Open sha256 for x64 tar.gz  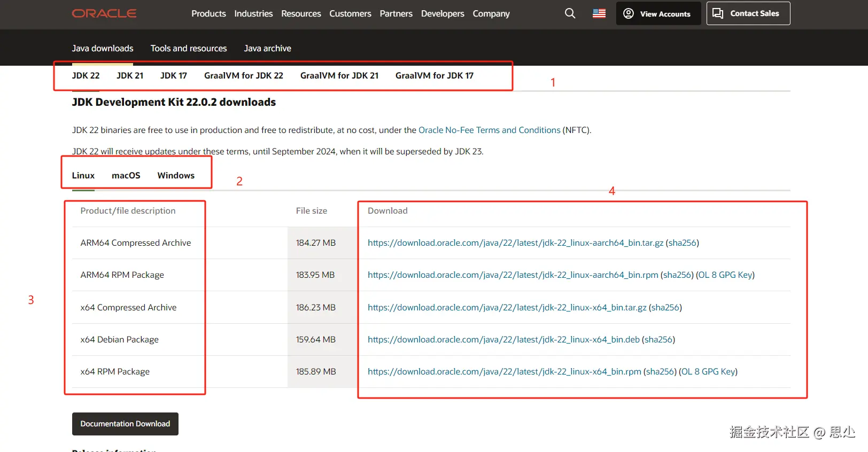[x=665, y=307]
